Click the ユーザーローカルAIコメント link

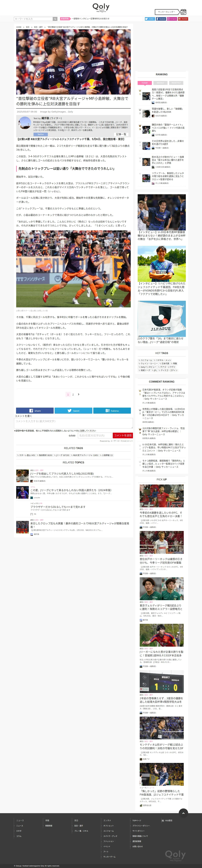point(122,441)
